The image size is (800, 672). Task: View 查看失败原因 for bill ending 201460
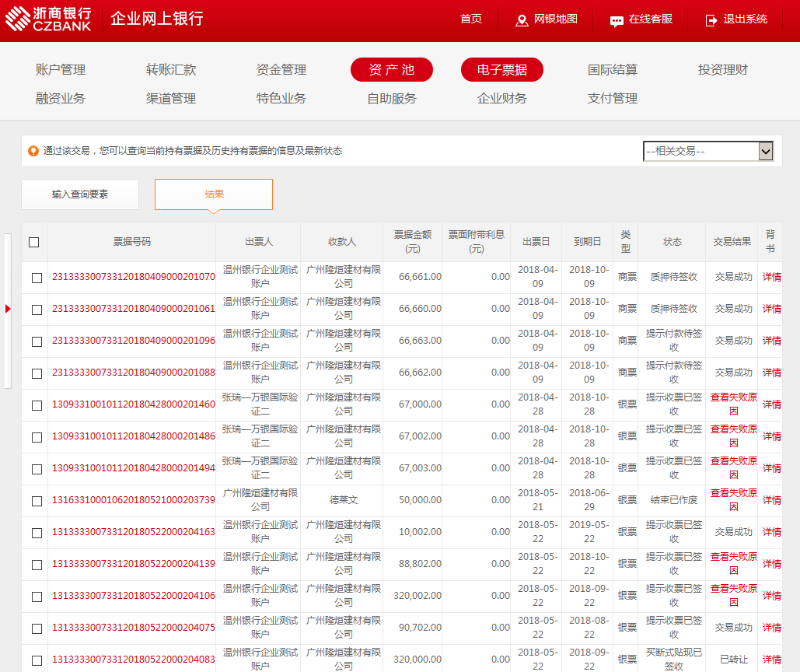click(x=734, y=404)
